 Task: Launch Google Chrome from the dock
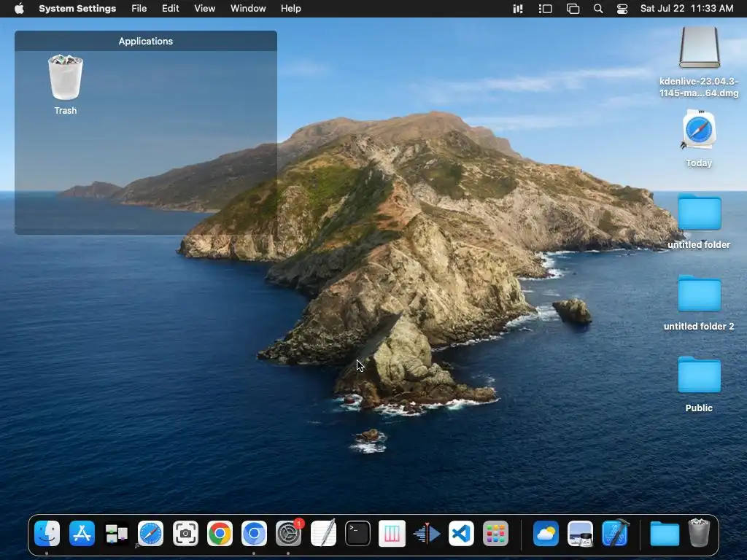(x=220, y=534)
